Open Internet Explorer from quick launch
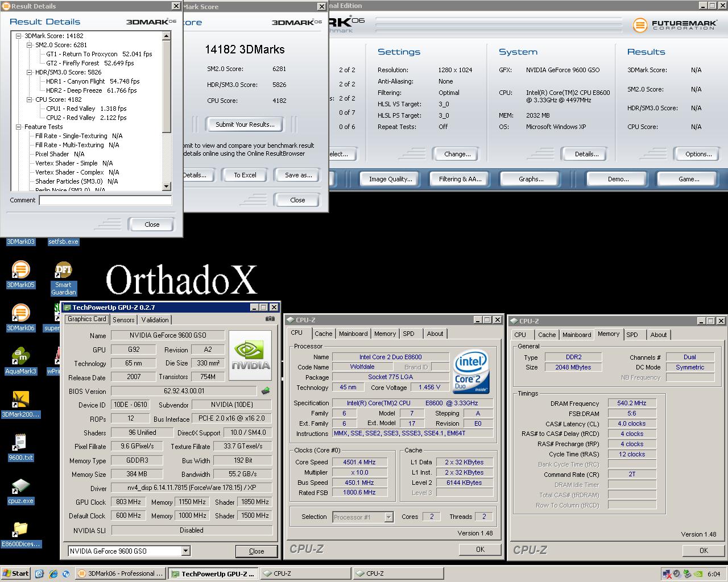Viewport: 728px width, 582px height. pos(53,573)
